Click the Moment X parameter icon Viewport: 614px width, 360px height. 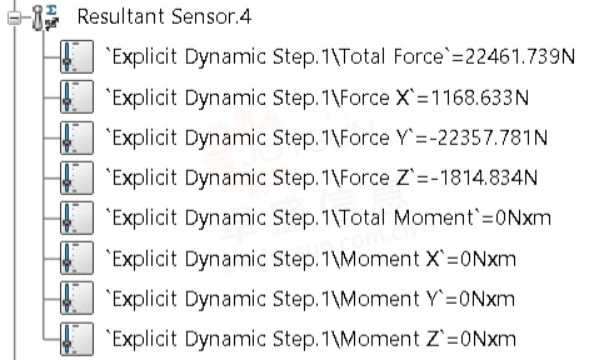(x=77, y=258)
